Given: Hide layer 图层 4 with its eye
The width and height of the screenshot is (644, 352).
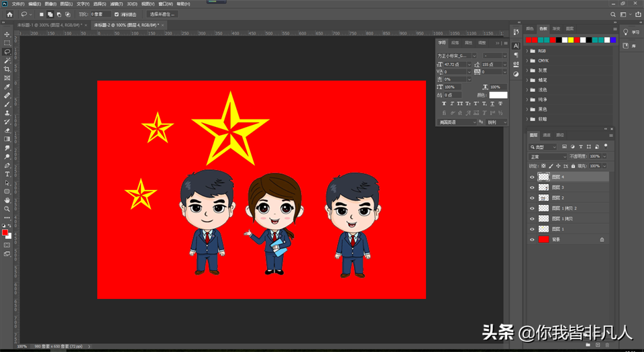Looking at the screenshot, I should pyautogui.click(x=532, y=177).
